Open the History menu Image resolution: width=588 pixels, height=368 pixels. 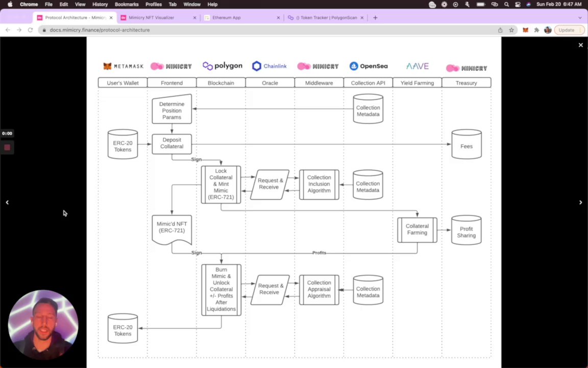100,5
